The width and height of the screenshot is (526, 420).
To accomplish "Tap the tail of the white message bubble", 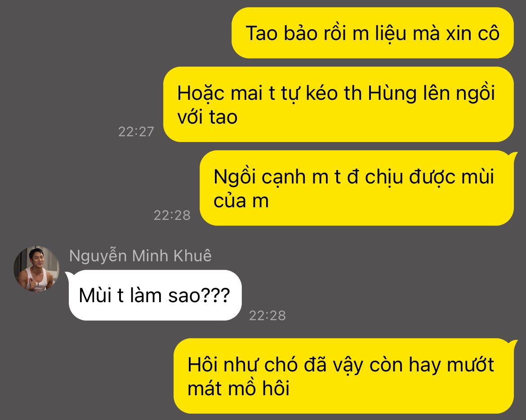I will (68, 275).
